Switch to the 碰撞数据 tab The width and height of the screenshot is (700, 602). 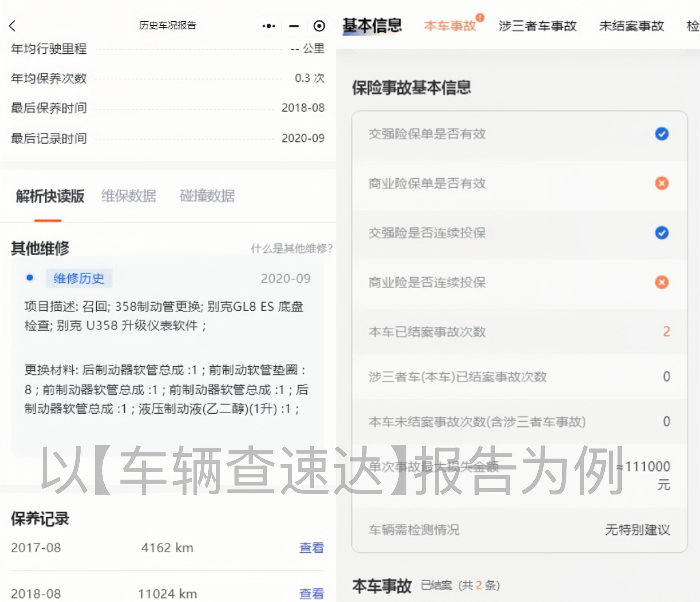pos(207,196)
